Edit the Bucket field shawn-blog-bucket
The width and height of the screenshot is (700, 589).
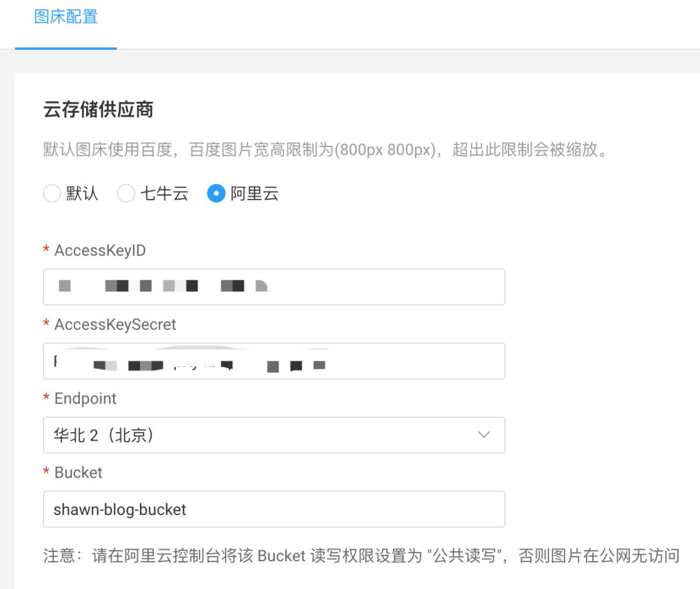point(274,509)
